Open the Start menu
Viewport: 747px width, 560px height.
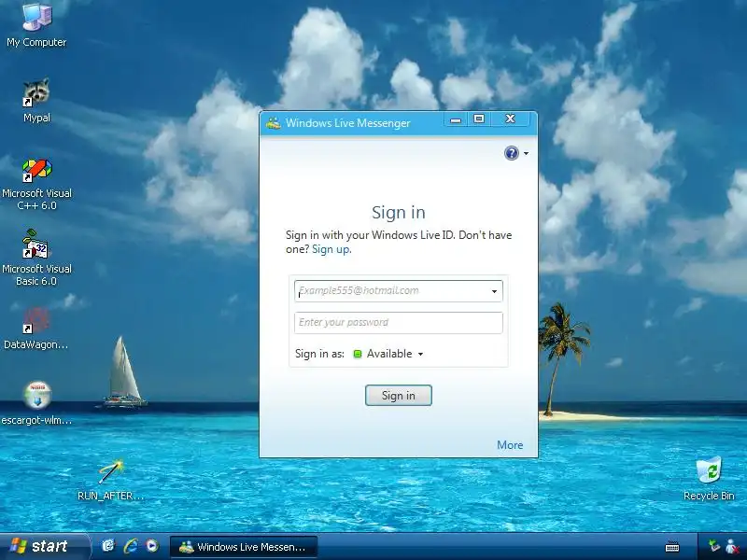click(45, 546)
